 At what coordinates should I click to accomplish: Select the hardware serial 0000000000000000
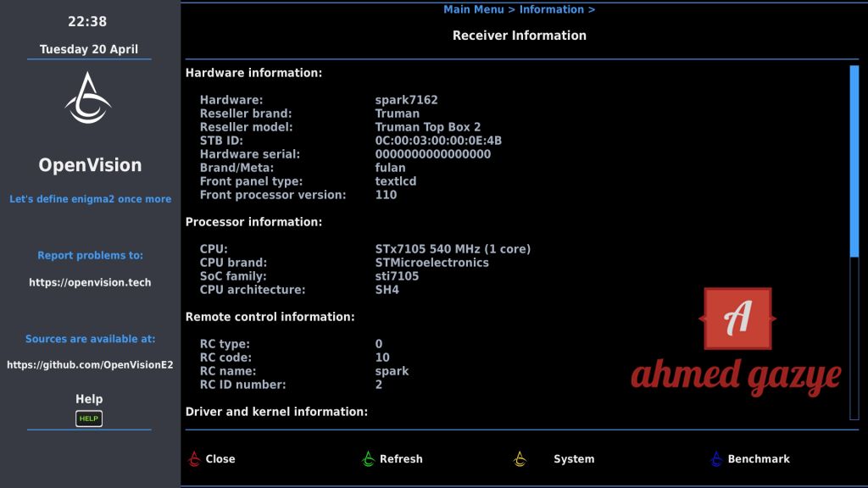click(x=433, y=154)
